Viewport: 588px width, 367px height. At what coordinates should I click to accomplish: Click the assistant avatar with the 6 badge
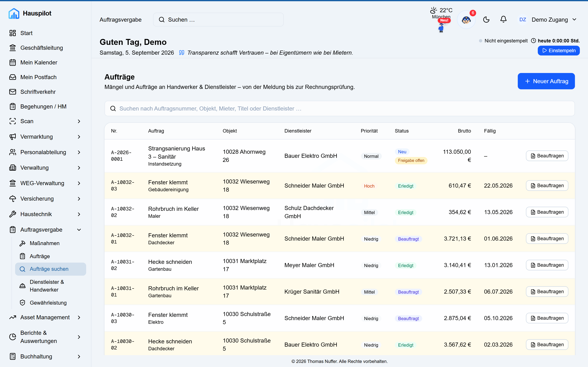[x=466, y=20]
